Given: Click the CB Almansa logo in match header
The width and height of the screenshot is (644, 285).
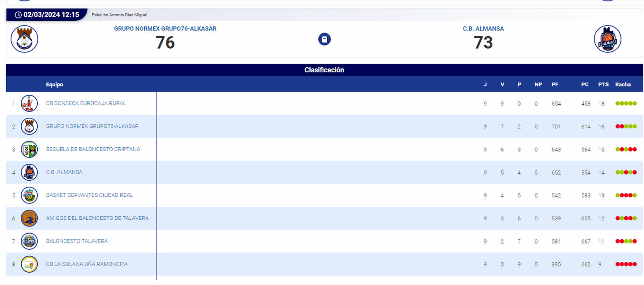Looking at the screenshot, I should point(608,39).
